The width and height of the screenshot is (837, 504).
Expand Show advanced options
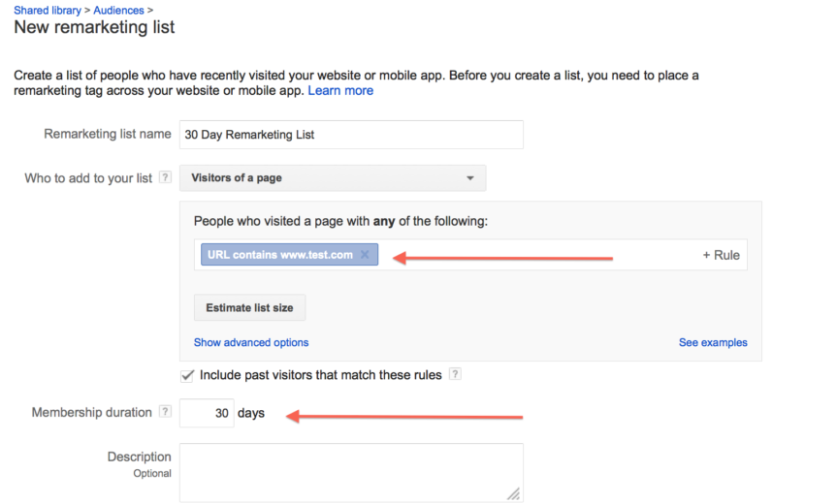pos(251,342)
